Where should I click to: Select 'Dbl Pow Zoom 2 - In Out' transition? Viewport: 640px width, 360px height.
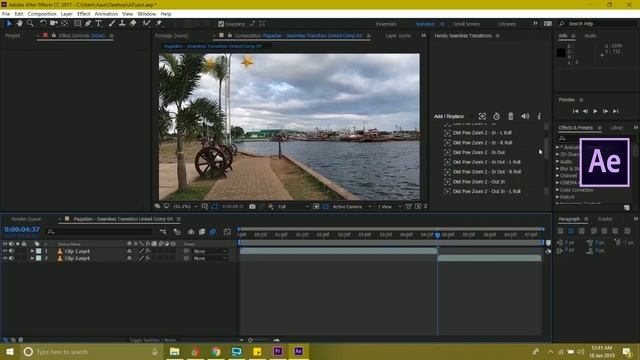[478, 152]
